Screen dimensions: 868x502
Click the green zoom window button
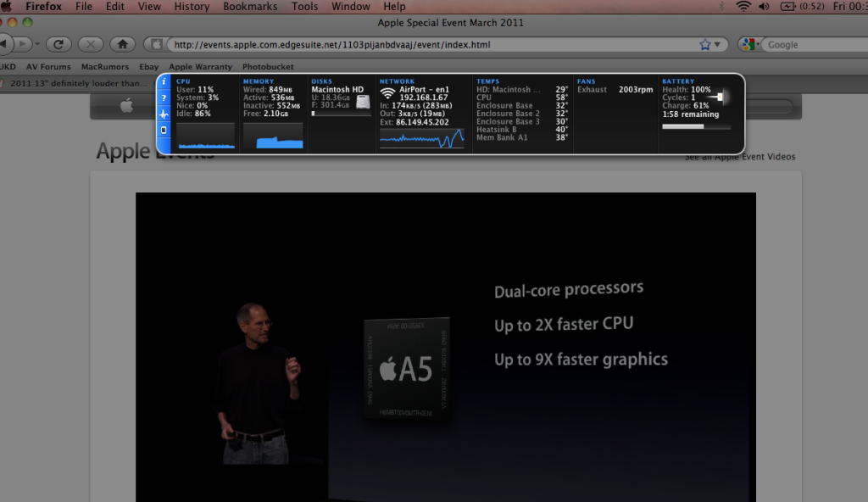27,23
